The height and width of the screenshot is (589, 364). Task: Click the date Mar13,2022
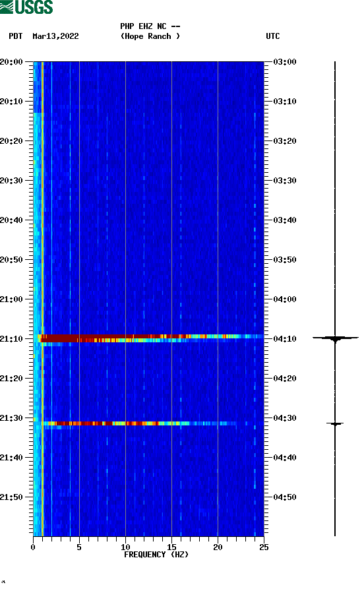(55, 36)
